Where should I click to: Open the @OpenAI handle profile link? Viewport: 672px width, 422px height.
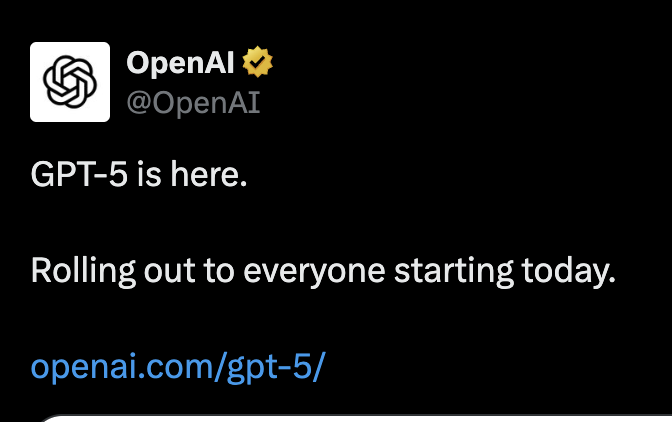click(193, 103)
